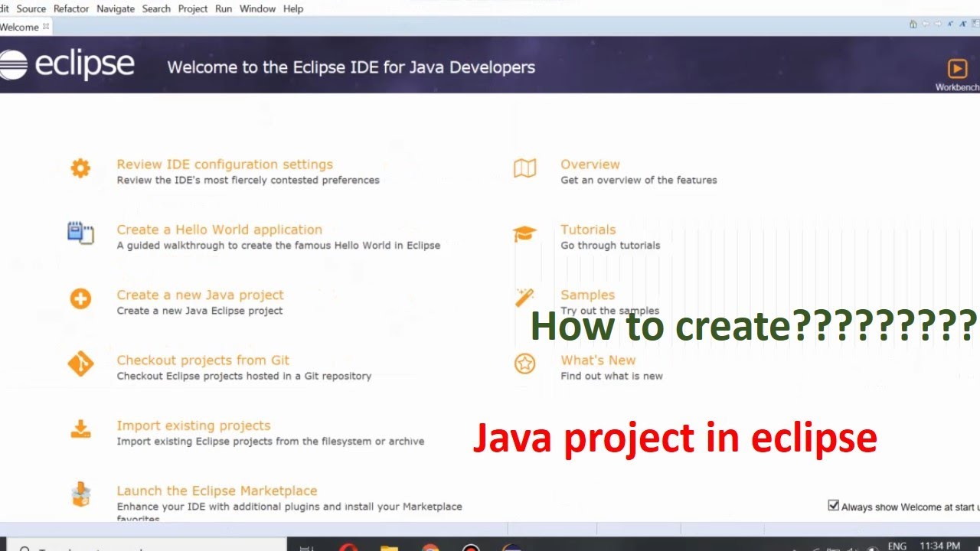The image size is (980, 551).
Task: Open the Run menu
Action: click(224, 8)
